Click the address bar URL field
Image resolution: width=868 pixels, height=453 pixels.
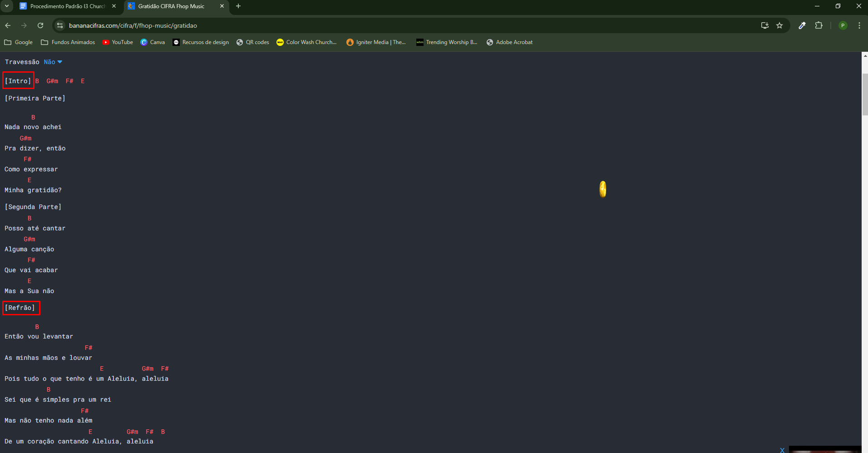pos(409,25)
